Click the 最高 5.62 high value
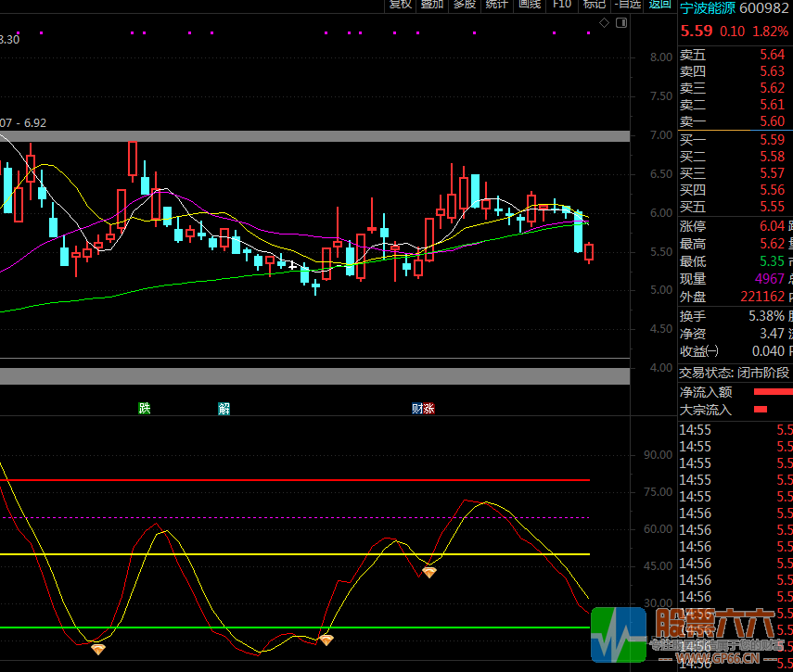Screen dimensions: 793x672 [773, 244]
